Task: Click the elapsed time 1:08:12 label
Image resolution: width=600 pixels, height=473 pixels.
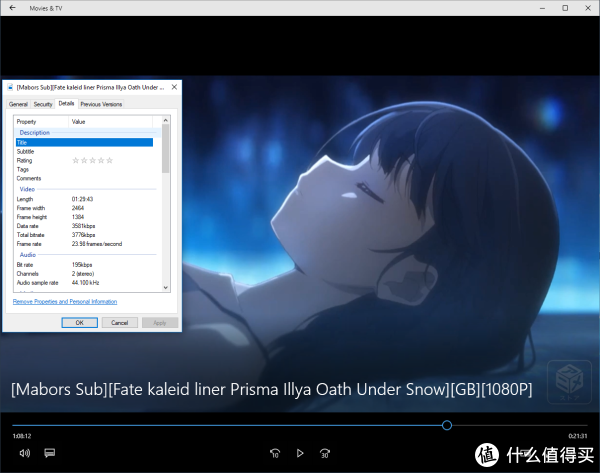Action: tap(22, 436)
